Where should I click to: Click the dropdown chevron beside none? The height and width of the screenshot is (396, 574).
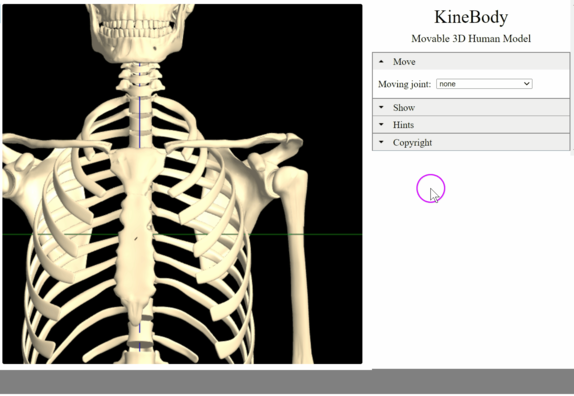tap(527, 84)
